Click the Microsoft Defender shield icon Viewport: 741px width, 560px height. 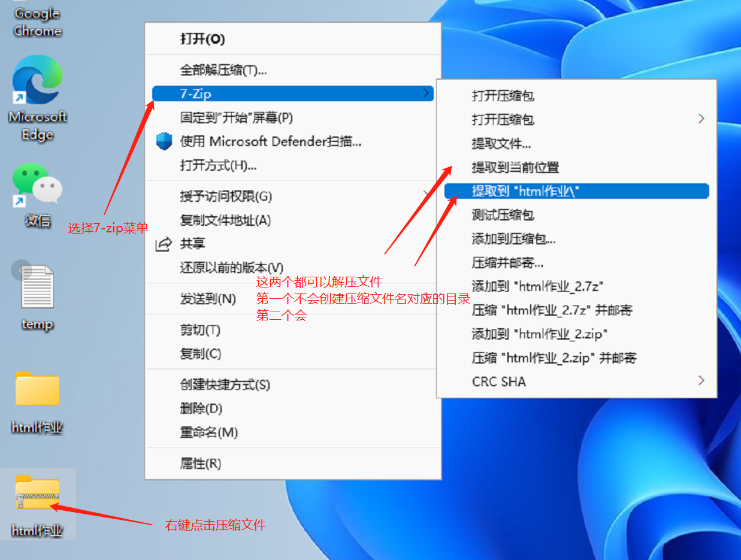tap(164, 142)
